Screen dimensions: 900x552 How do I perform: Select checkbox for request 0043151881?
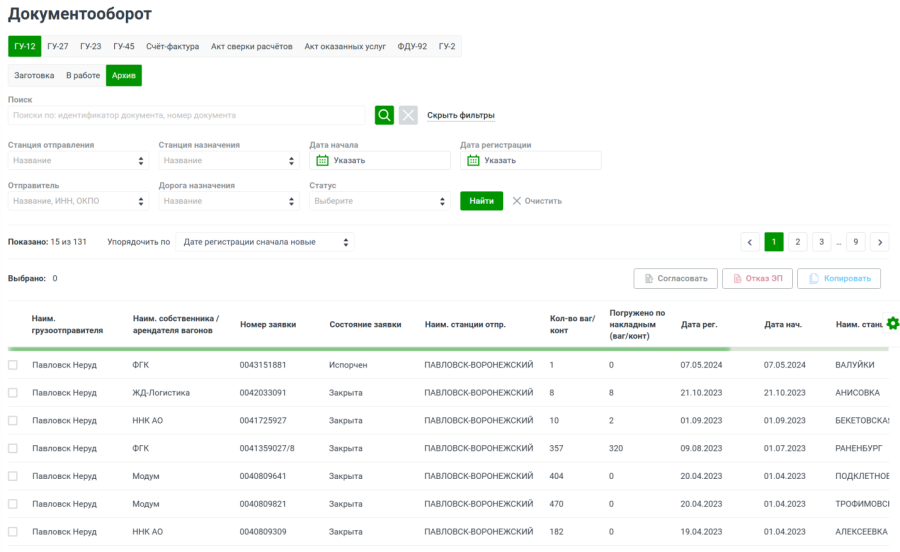click(13, 365)
